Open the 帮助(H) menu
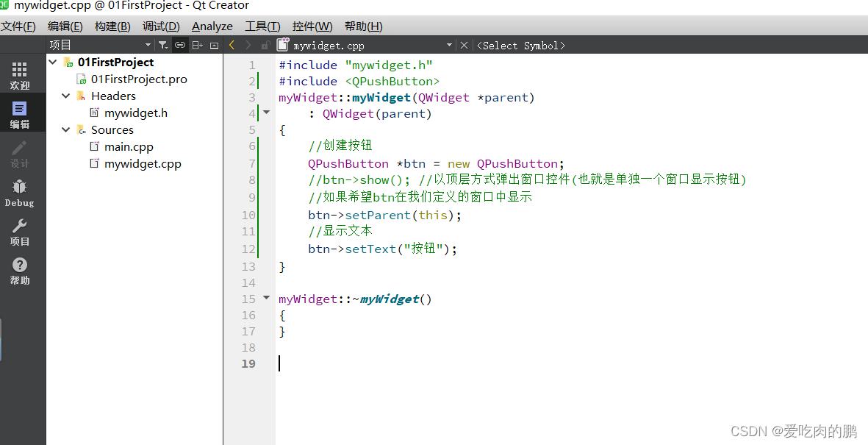 coord(364,26)
